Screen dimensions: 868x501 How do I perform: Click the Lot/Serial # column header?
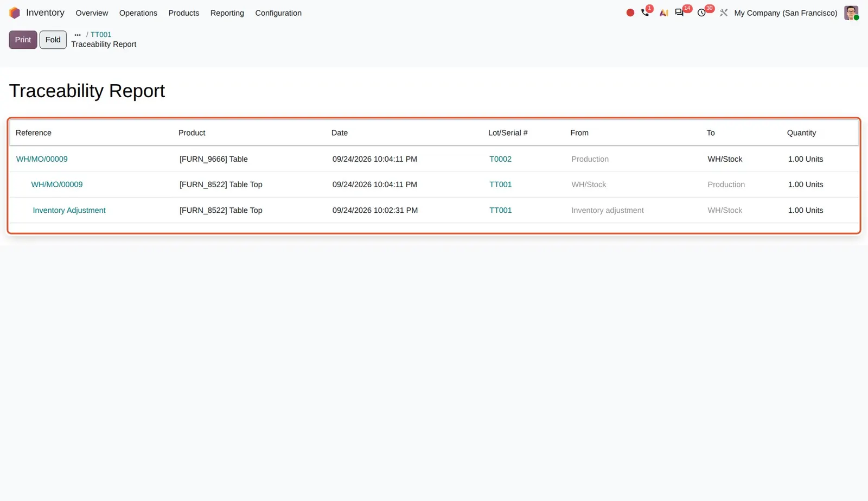tap(508, 133)
